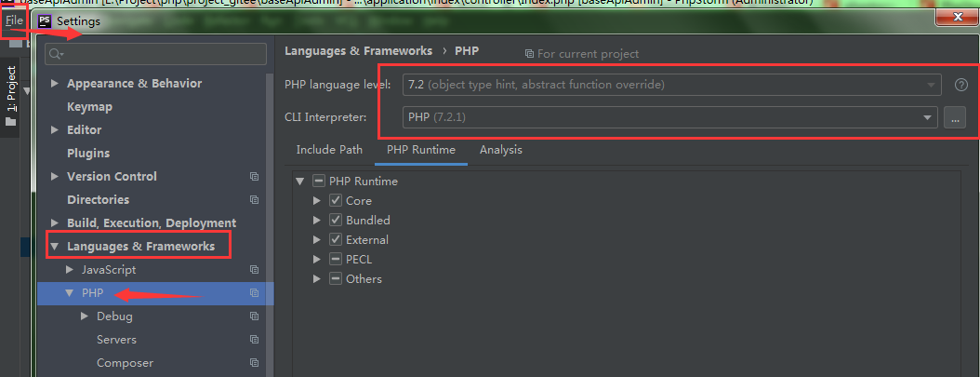The image size is (980, 377).
Task: Click project-level icon beside PHP
Action: 255,292
